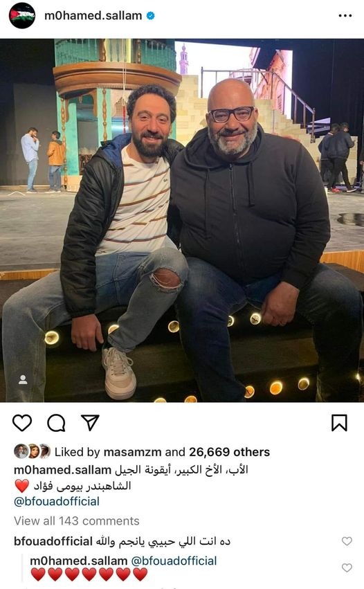The width and height of the screenshot is (364, 589).
Task: Open comments via speech bubble icon
Action: (x=56, y=423)
